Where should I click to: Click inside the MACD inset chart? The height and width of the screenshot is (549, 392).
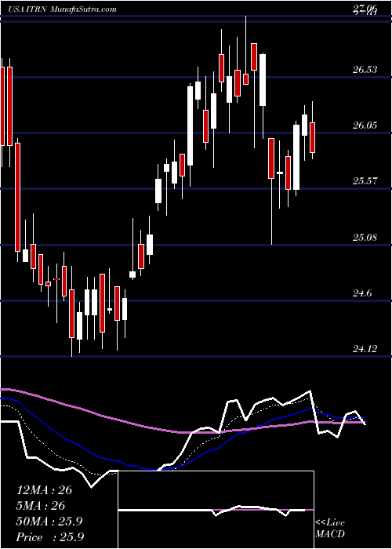pyautogui.click(x=216, y=510)
